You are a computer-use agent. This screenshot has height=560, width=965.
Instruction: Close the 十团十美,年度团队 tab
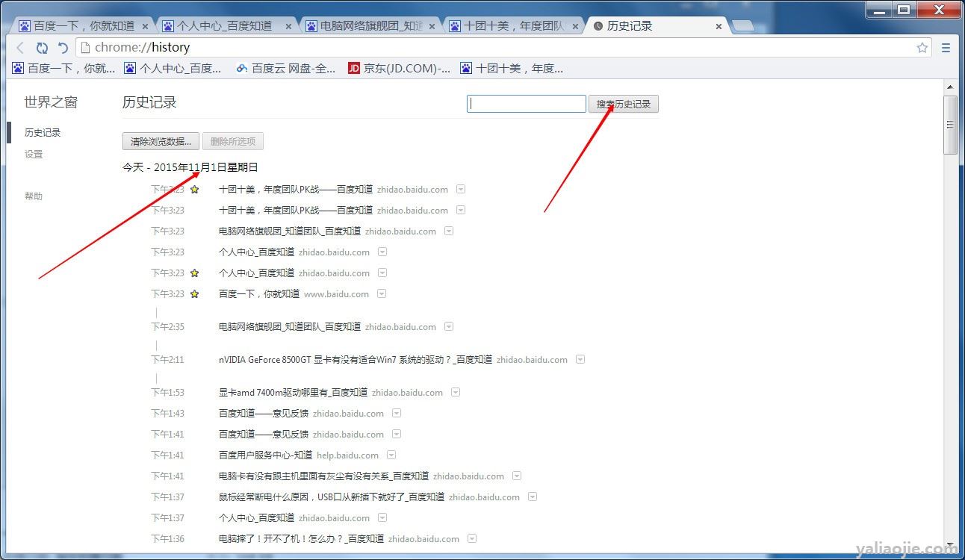[575, 26]
